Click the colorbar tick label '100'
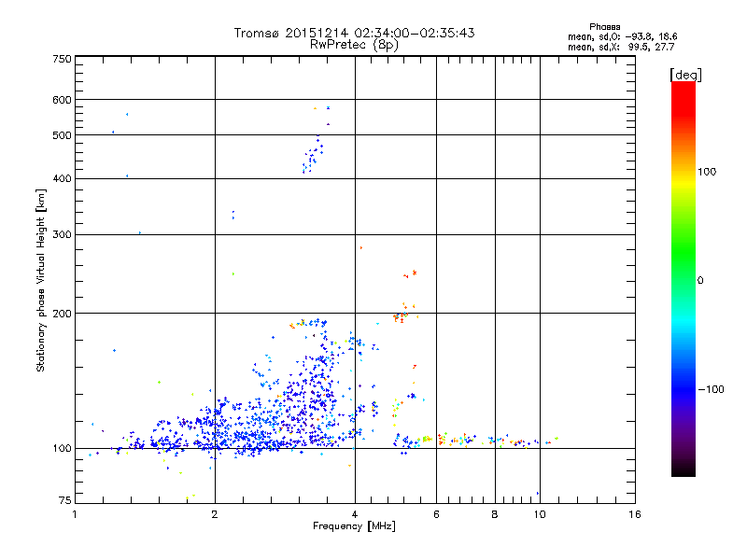The height and width of the screenshot is (560, 747). pos(707,172)
